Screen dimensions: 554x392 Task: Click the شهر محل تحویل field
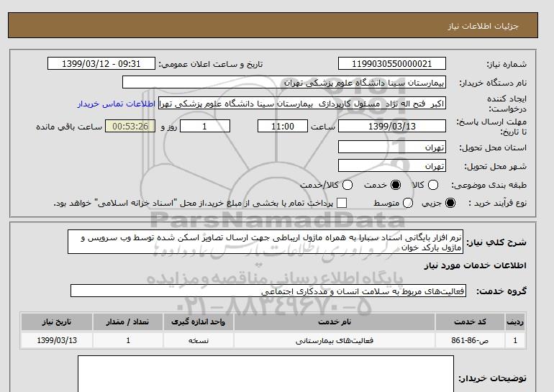pyautogui.click(x=392, y=165)
